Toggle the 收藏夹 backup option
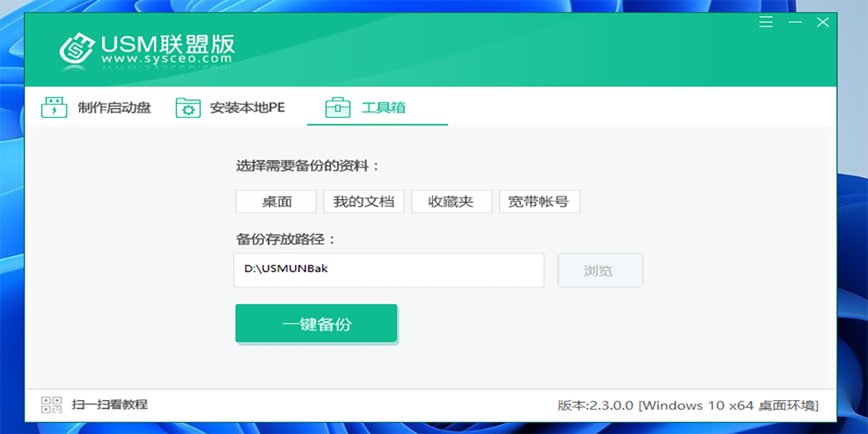868x434 pixels. pyautogui.click(x=451, y=202)
